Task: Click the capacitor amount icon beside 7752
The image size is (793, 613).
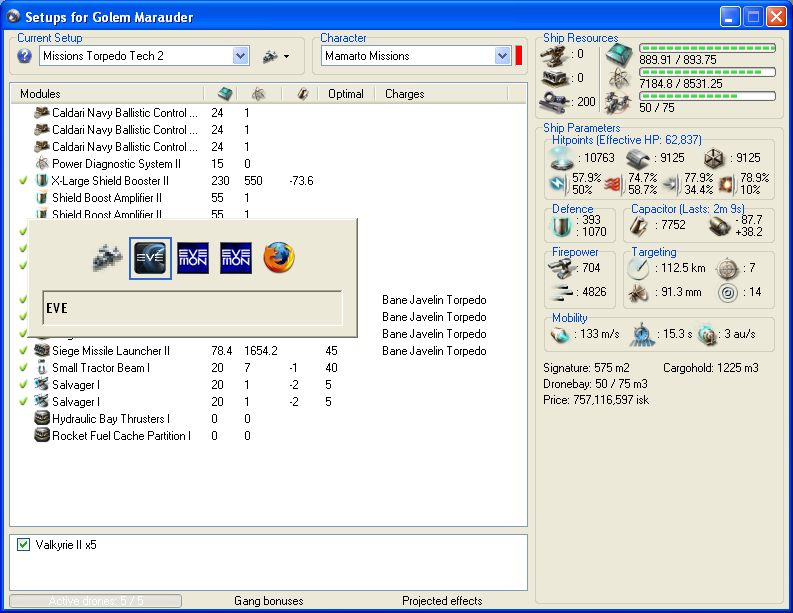Action: point(639,226)
